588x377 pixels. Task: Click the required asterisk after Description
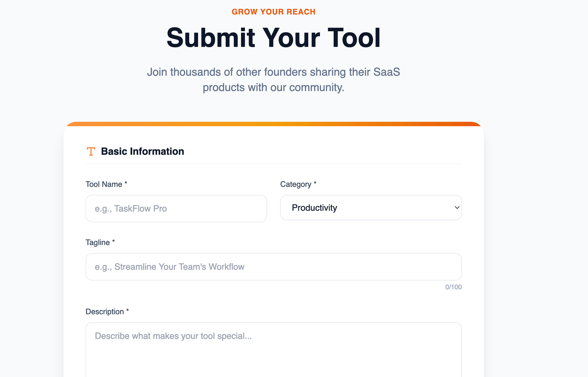pyautogui.click(x=128, y=310)
